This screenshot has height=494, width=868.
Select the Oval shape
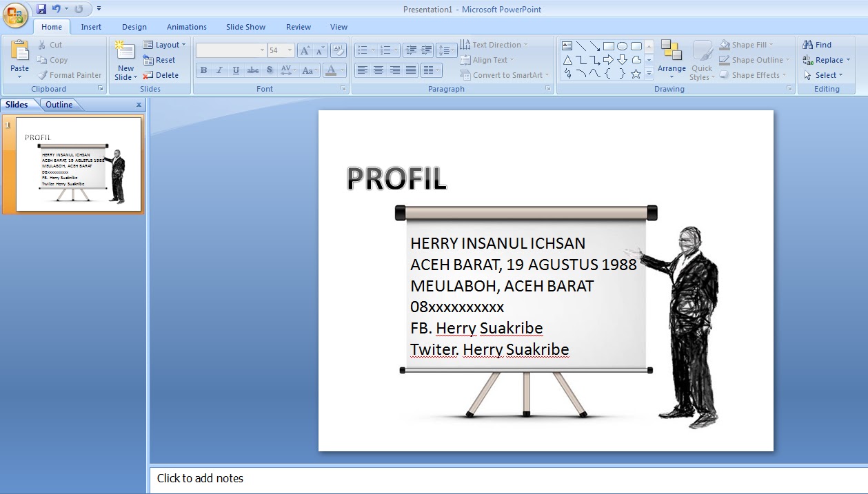pos(622,46)
